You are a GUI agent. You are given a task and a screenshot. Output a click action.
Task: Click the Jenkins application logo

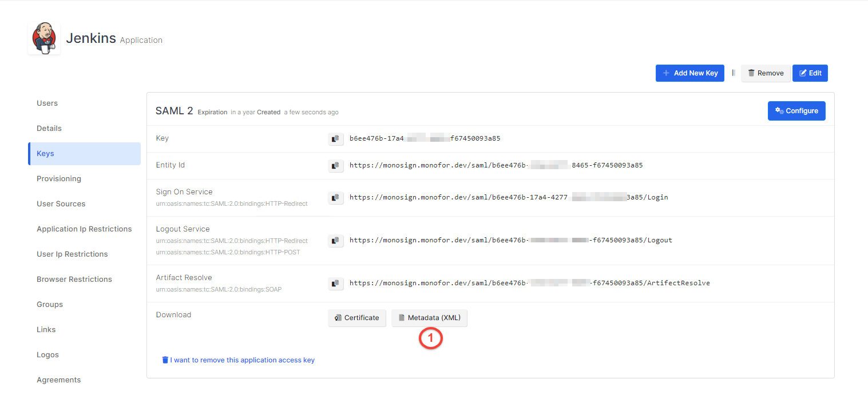44,38
